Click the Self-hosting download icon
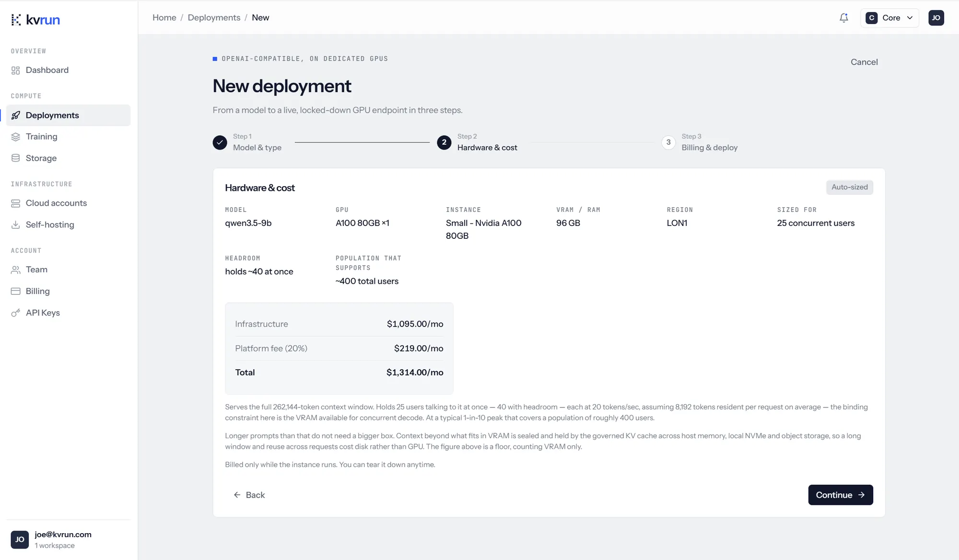This screenshot has height=560, width=959. [16, 225]
